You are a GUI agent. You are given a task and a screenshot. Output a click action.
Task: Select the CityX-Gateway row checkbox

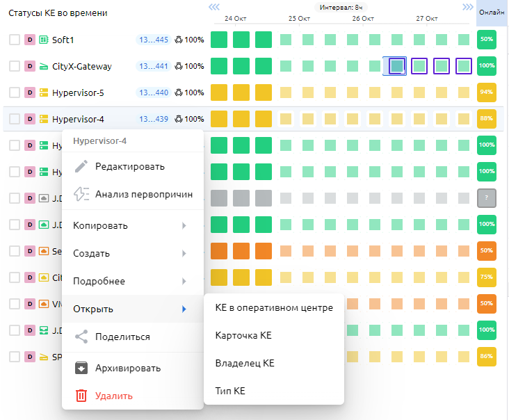pos(15,66)
